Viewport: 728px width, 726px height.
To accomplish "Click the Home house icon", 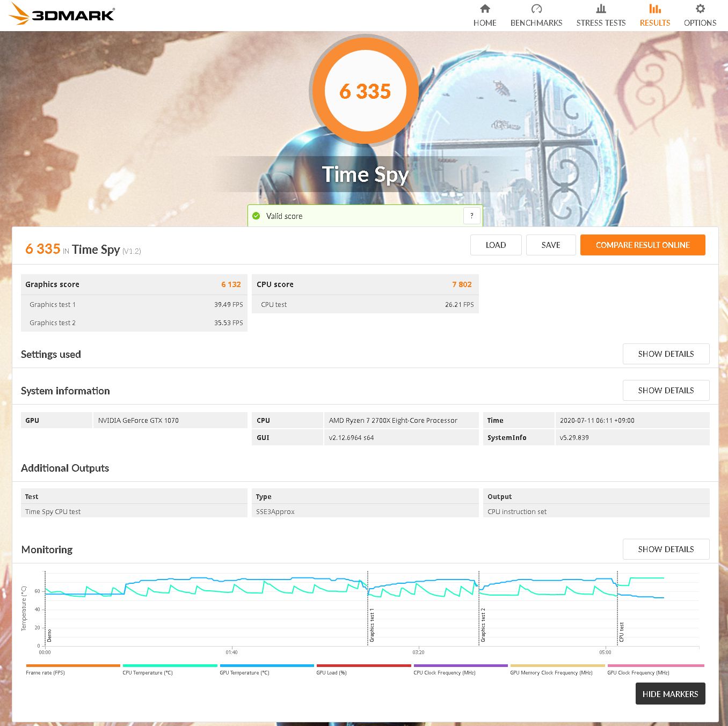I will pos(485,9).
